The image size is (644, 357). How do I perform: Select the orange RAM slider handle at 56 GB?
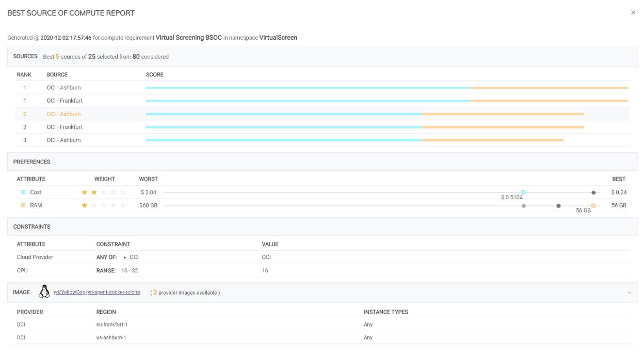pyautogui.click(x=593, y=206)
